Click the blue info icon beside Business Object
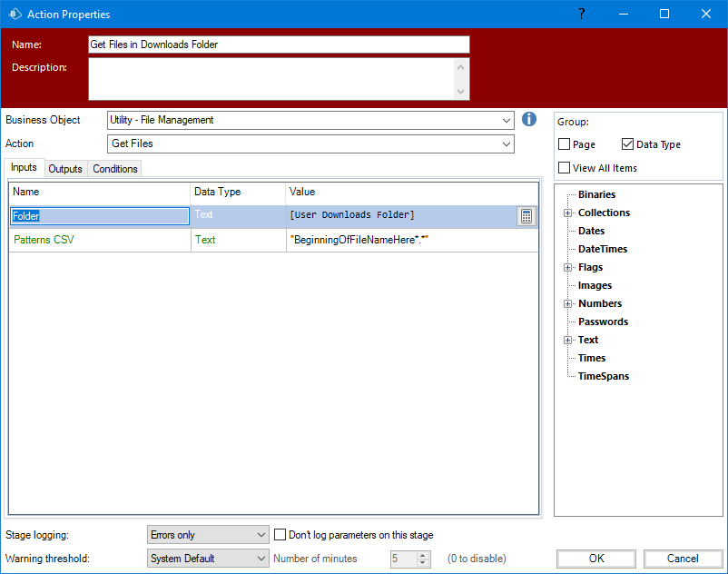728x574 pixels. click(x=530, y=120)
